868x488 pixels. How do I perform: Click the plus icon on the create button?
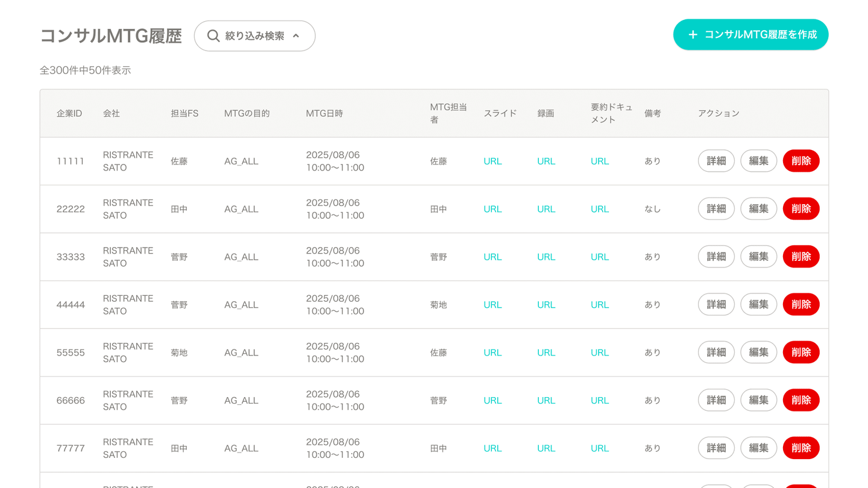[x=693, y=35]
